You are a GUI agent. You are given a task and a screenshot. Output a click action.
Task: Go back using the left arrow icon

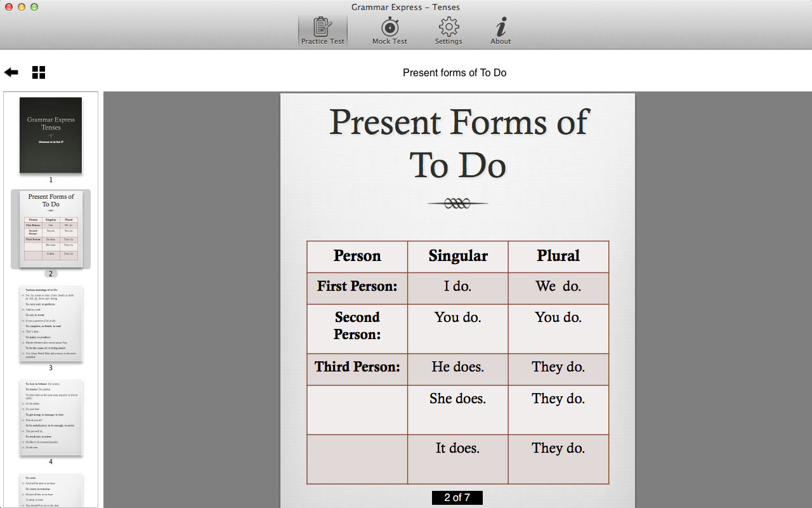click(11, 72)
